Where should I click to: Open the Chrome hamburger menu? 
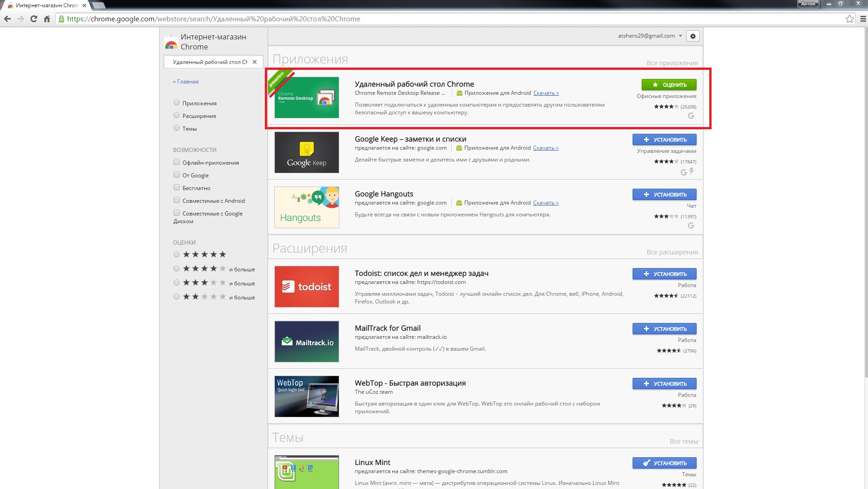coord(863,19)
